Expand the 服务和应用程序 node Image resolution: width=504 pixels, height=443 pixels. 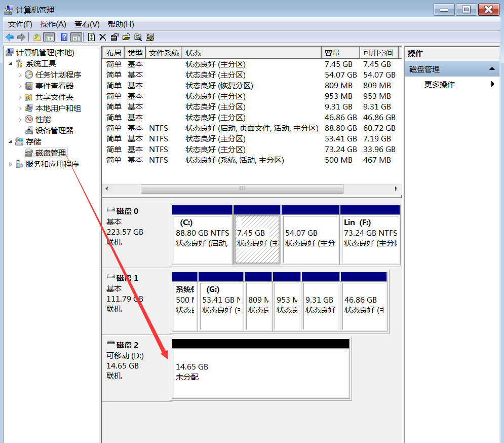click(9, 163)
